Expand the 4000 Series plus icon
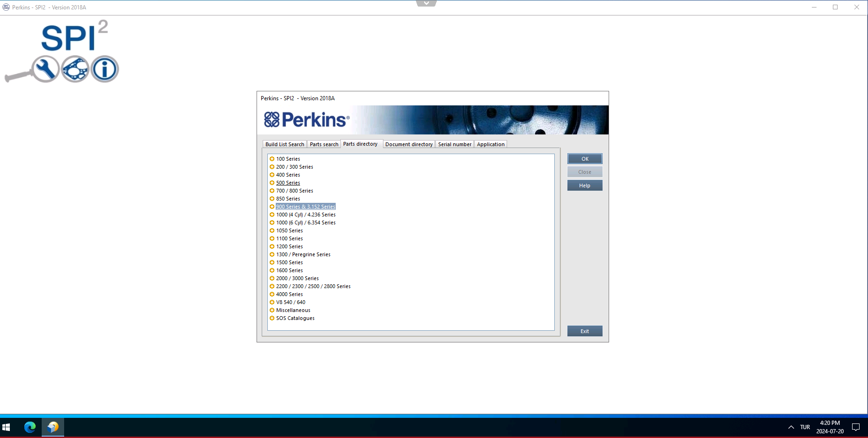 point(272,294)
